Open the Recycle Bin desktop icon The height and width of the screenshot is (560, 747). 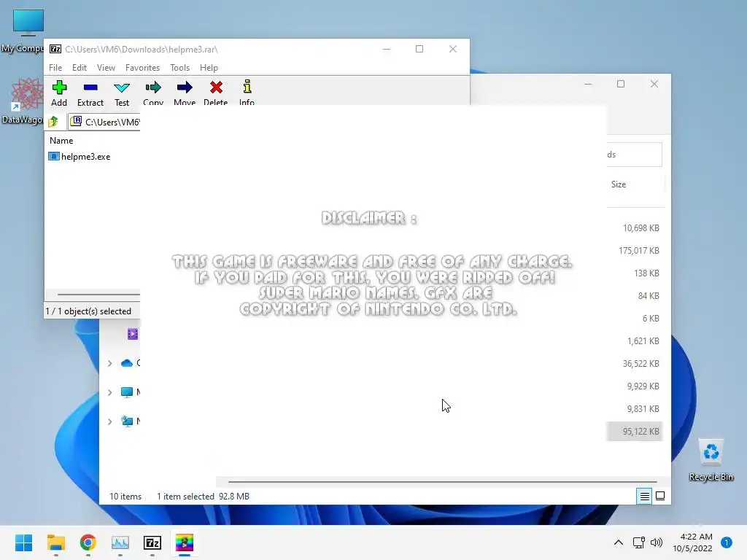[711, 459]
